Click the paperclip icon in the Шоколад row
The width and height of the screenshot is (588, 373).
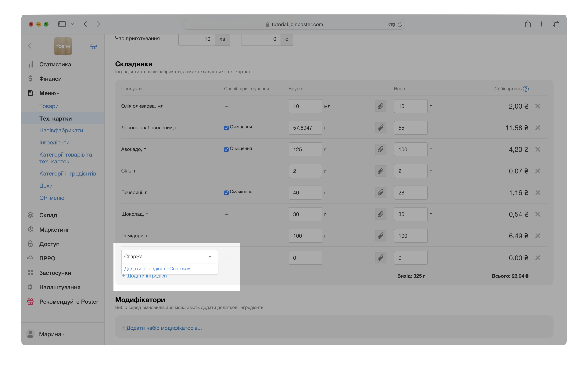[x=380, y=214]
